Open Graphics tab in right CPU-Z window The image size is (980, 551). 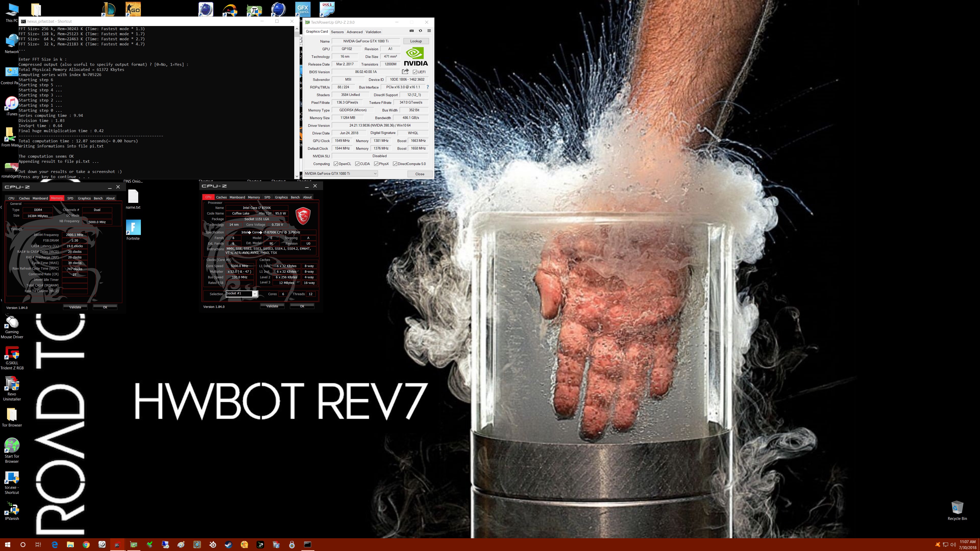click(281, 197)
